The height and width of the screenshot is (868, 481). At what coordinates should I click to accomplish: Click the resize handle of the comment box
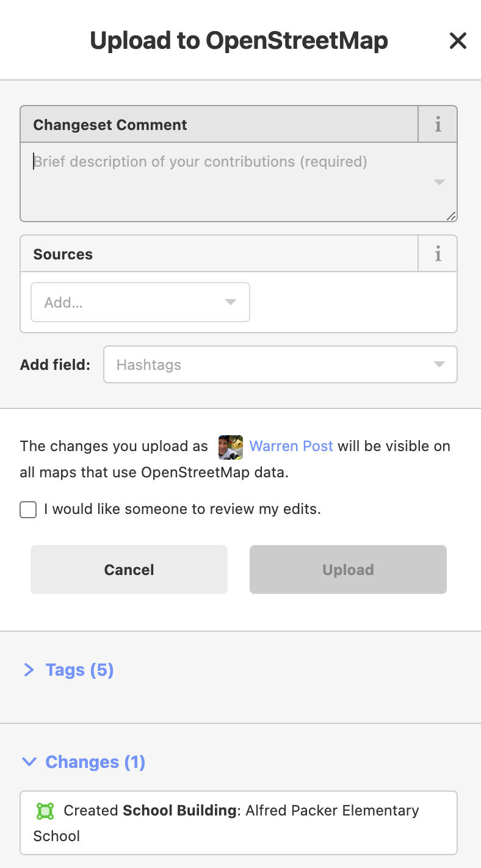pos(451,215)
